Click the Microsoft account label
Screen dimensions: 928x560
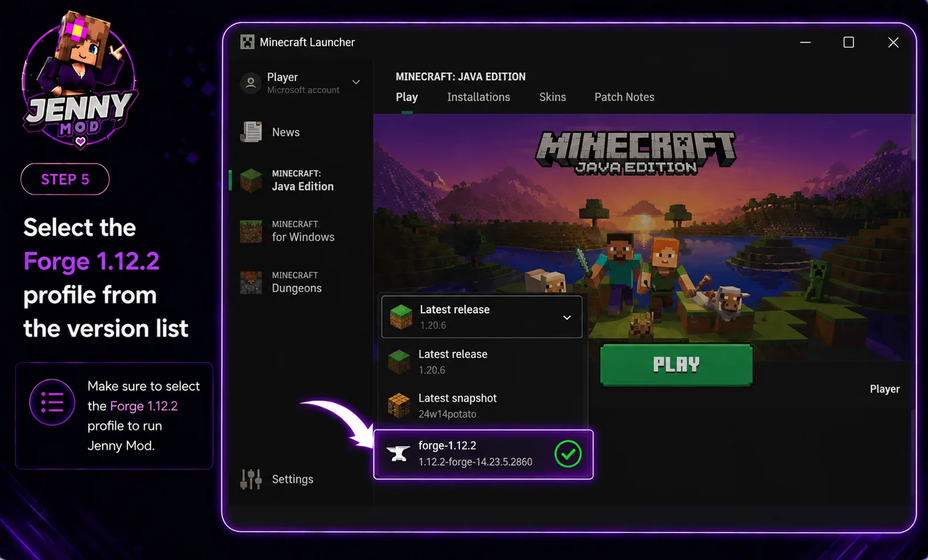(x=303, y=90)
